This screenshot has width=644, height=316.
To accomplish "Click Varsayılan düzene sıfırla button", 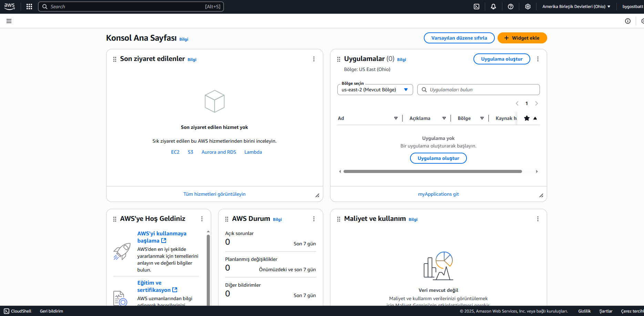I will tap(459, 38).
